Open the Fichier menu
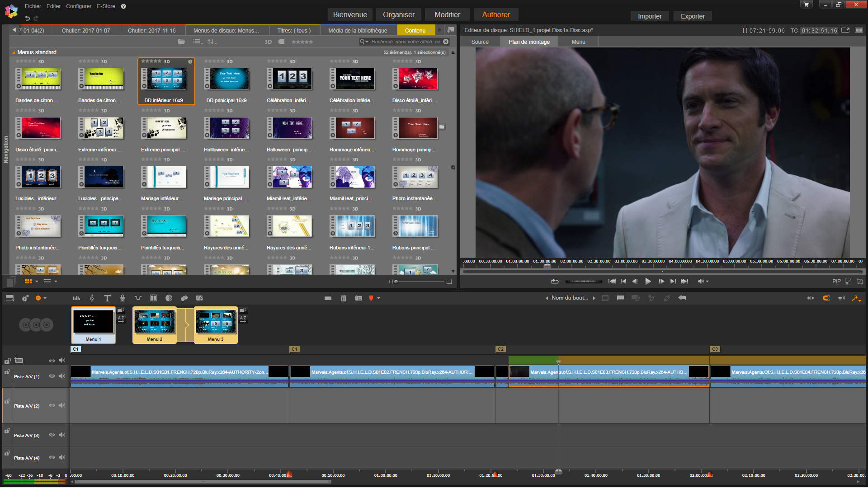This screenshot has height=488, width=868. [33, 6]
